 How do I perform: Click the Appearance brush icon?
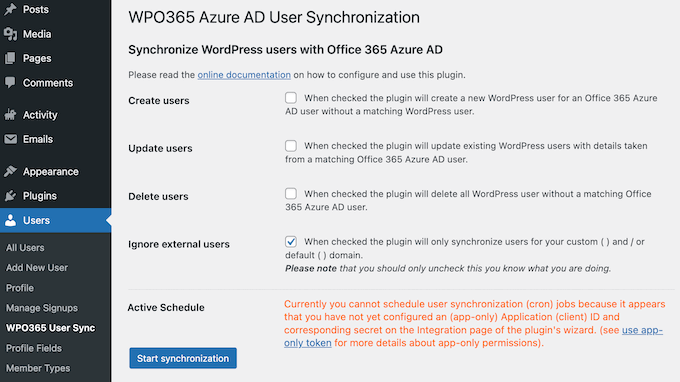10,171
